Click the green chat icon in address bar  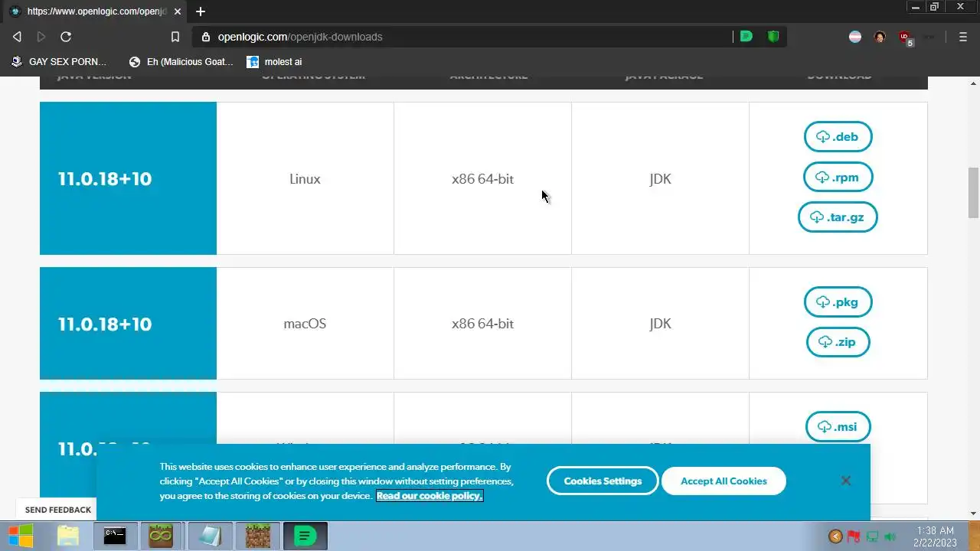tap(746, 37)
